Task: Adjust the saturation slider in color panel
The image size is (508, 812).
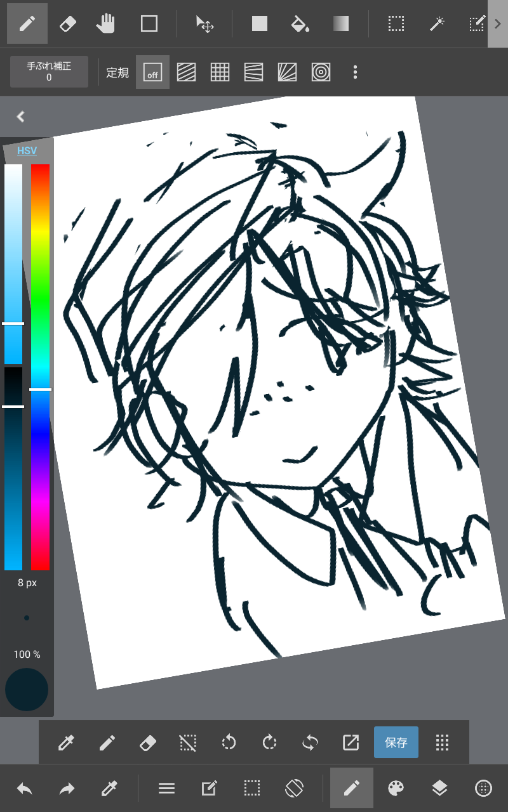Action: pos(13,264)
